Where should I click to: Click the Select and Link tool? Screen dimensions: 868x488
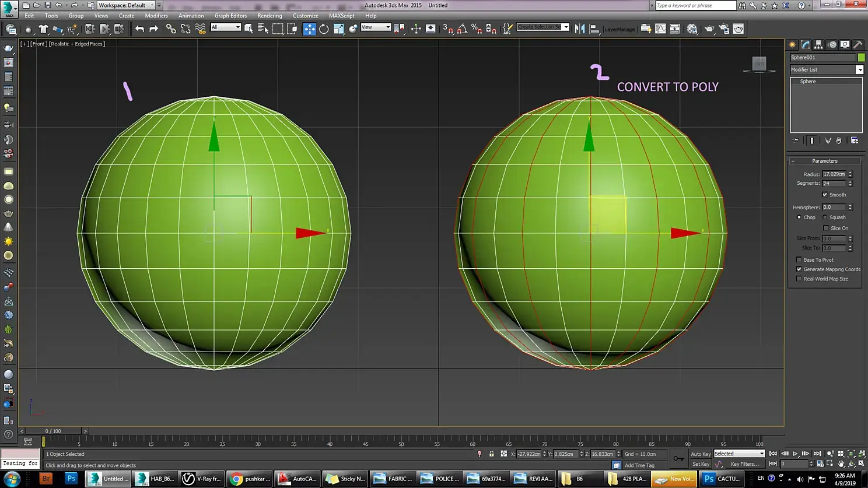(170, 29)
